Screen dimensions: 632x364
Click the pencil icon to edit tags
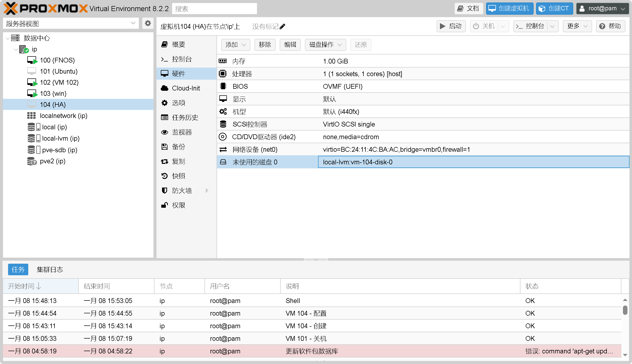[x=282, y=26]
